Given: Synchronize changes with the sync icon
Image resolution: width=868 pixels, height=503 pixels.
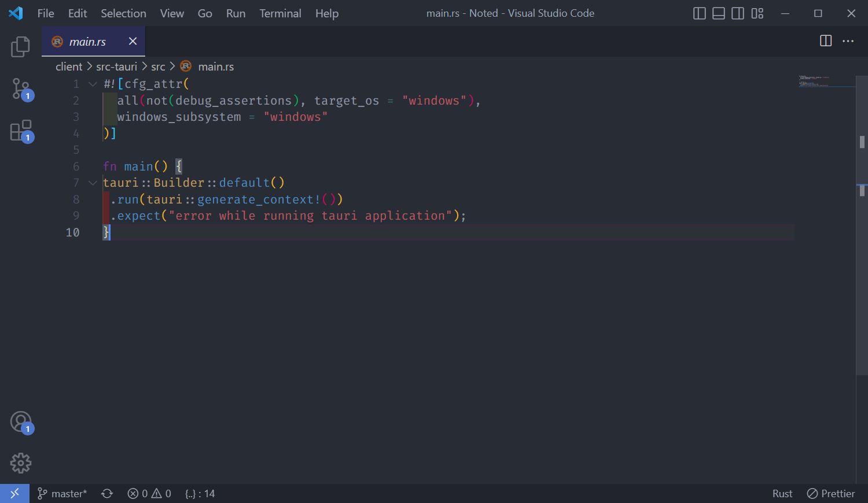Looking at the screenshot, I should tap(107, 493).
